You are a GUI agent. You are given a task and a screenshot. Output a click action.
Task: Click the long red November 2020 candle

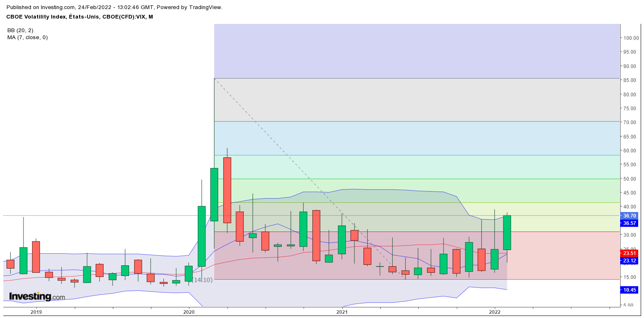[x=316, y=236]
